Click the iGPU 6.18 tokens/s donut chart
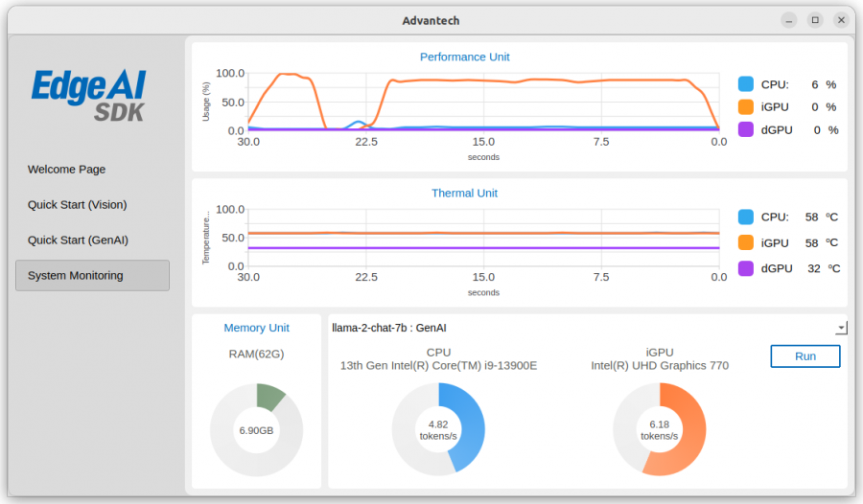The height and width of the screenshot is (504, 863). click(x=660, y=429)
